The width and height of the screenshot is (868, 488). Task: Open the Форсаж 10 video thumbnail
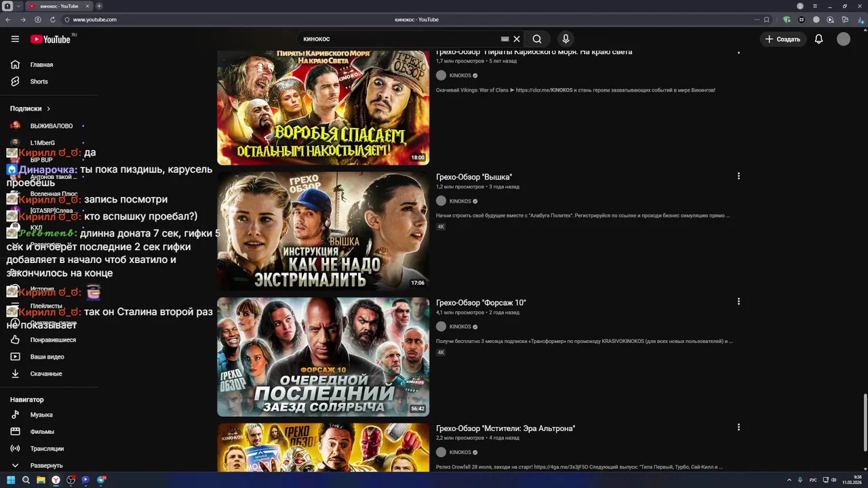coord(323,357)
